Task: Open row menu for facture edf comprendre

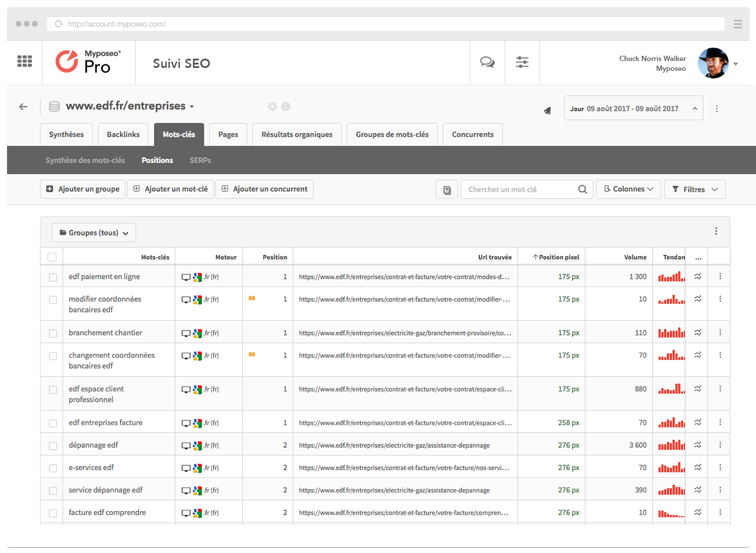Action: [720, 512]
